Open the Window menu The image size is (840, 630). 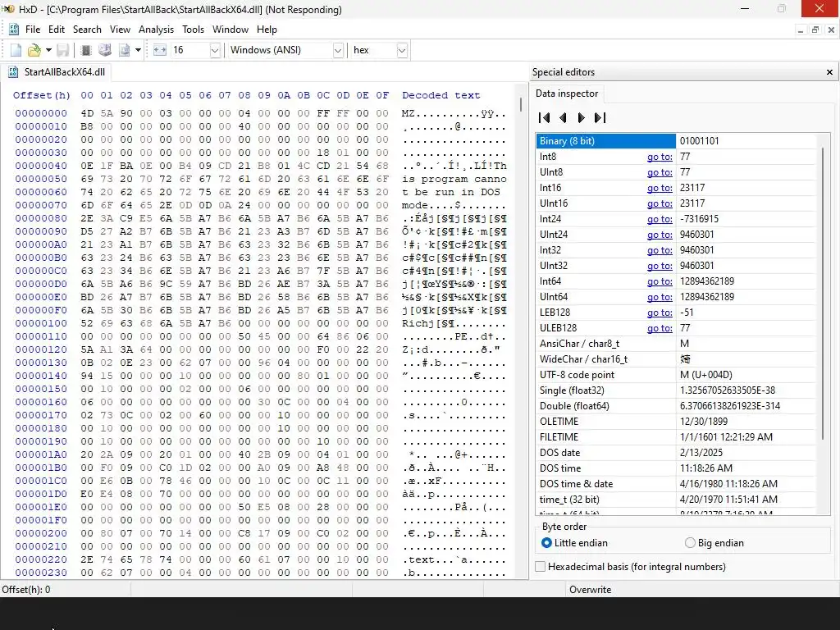[x=231, y=30]
